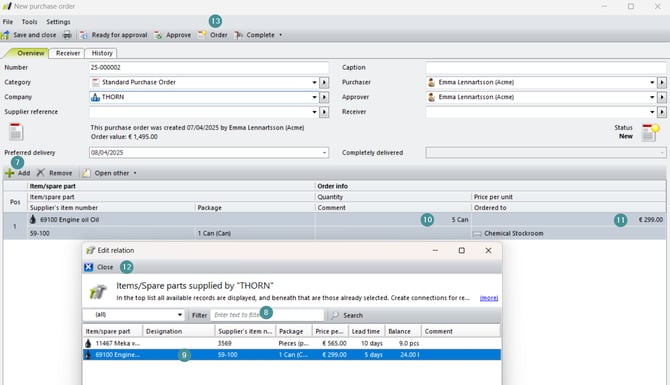The height and width of the screenshot is (385, 670).
Task: Click the Status New order icon
Action: coord(650,133)
